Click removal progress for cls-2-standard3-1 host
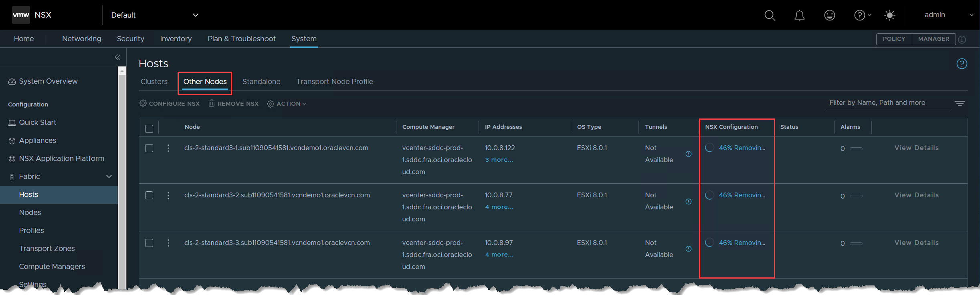Image resolution: width=980 pixels, height=295 pixels. pos(742,148)
